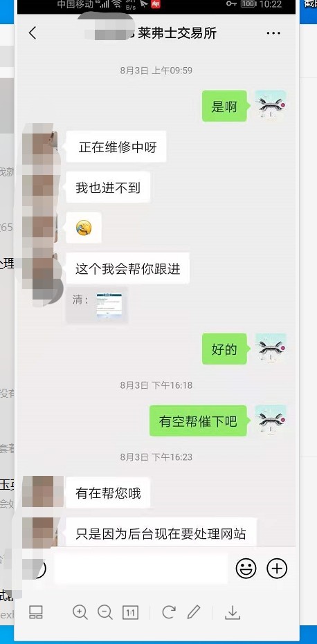Open the three-dot chat options menu
Image resolution: width=317 pixels, height=644 pixels.
pyautogui.click(x=273, y=33)
